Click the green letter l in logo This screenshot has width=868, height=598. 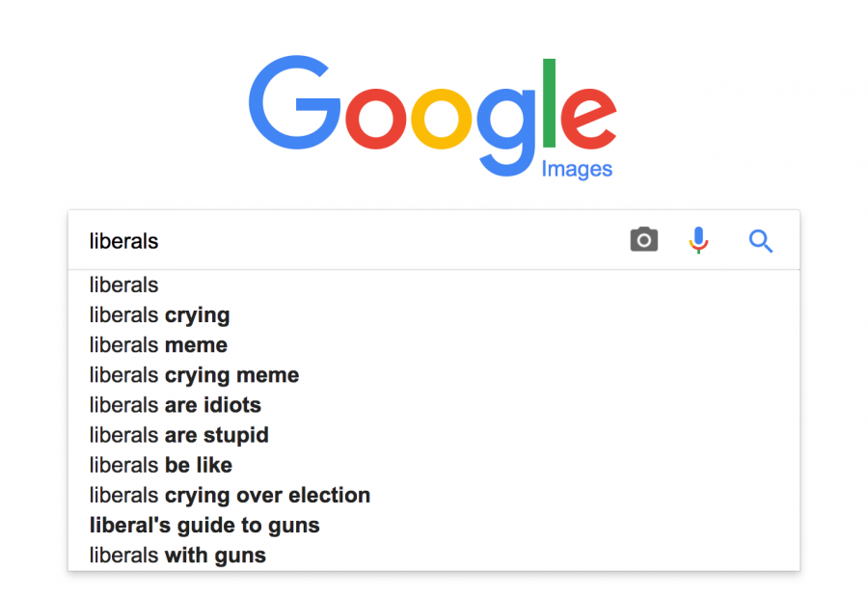pyautogui.click(x=549, y=103)
